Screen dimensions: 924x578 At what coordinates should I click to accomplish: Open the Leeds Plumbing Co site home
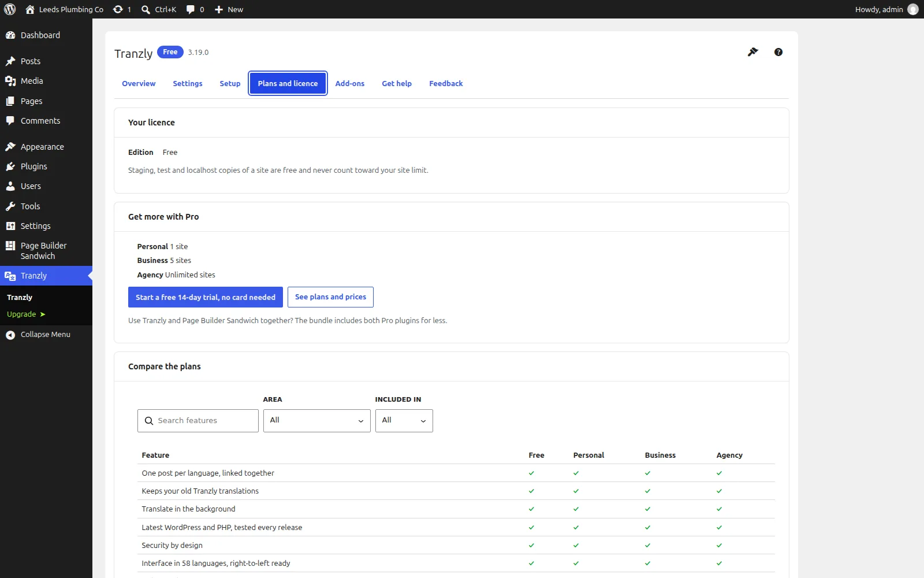click(64, 9)
